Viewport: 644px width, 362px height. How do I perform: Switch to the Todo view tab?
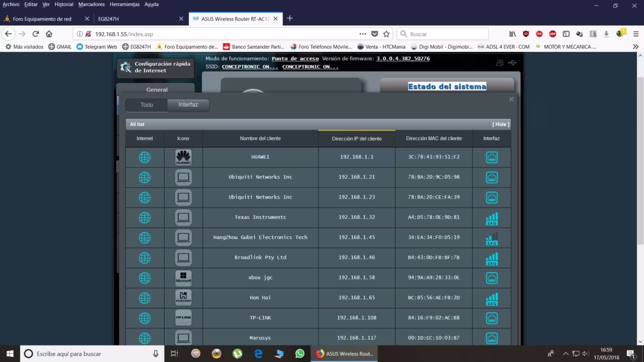click(146, 105)
